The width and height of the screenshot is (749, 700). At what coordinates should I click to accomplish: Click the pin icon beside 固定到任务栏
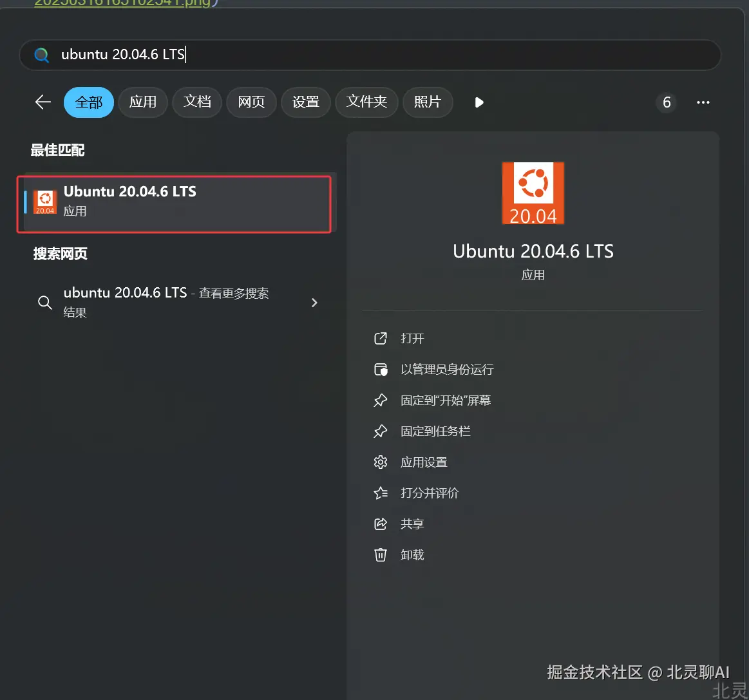click(380, 431)
